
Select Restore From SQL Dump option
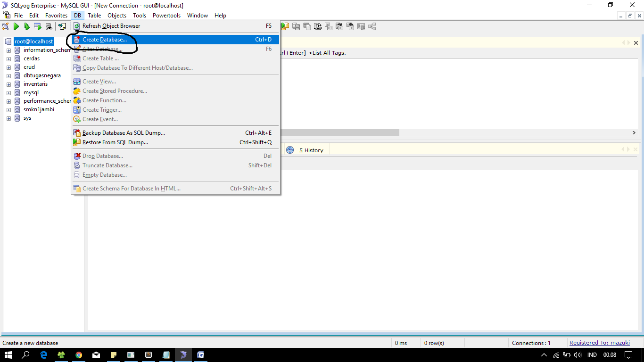click(x=175, y=142)
